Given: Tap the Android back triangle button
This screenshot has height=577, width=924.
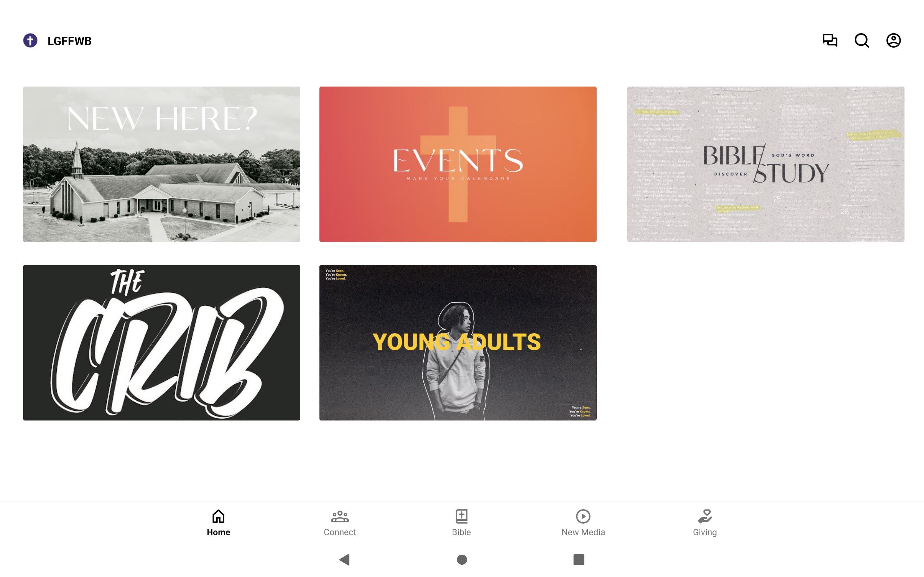Looking at the screenshot, I should pos(344,559).
